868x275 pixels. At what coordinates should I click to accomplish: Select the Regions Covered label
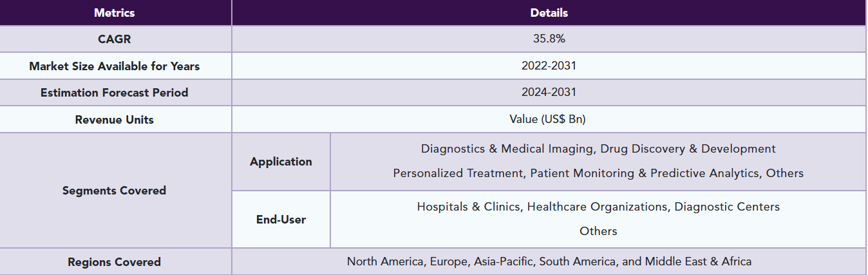115,262
